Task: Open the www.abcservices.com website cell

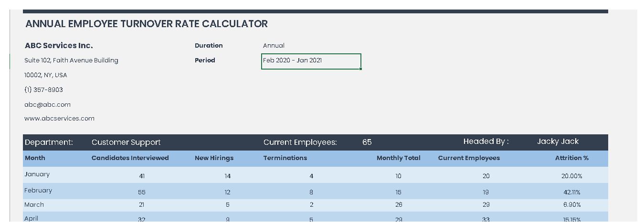Action: pyautogui.click(x=60, y=119)
